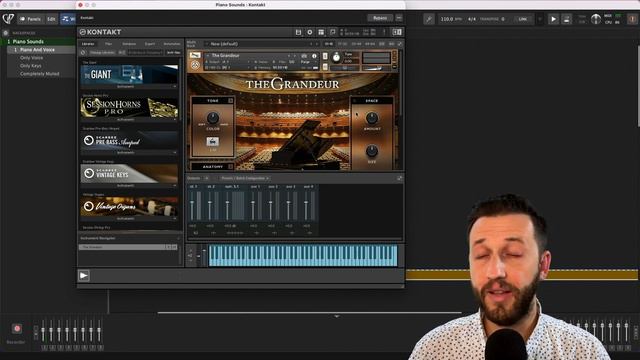Click the Kontakt virtual keyboard
The width and height of the screenshot is (640, 360).
tap(303, 256)
